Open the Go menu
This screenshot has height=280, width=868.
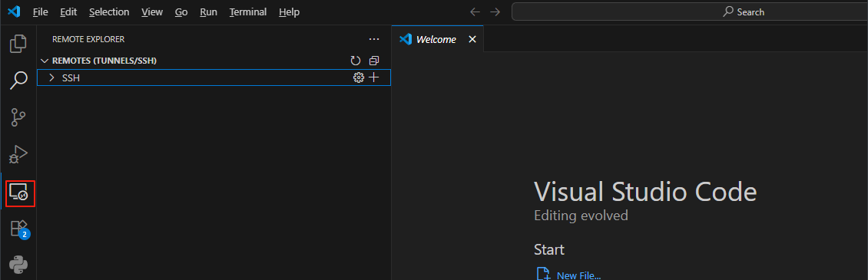tap(181, 12)
